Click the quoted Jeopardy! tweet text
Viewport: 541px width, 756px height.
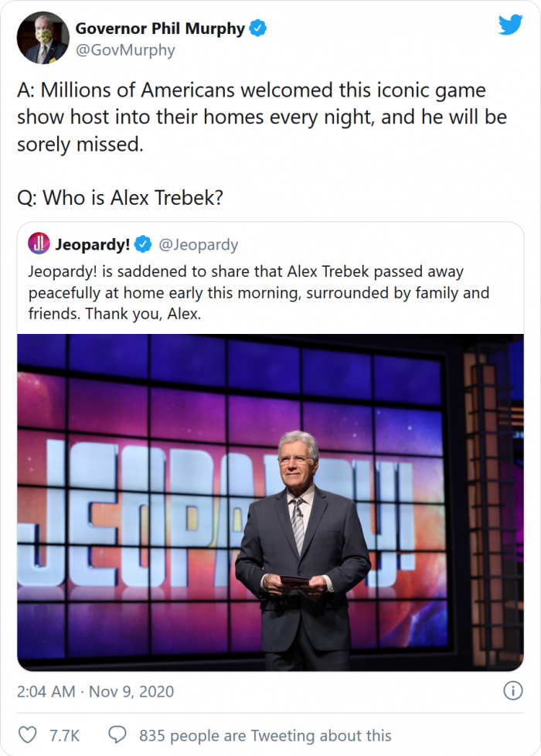point(258,293)
